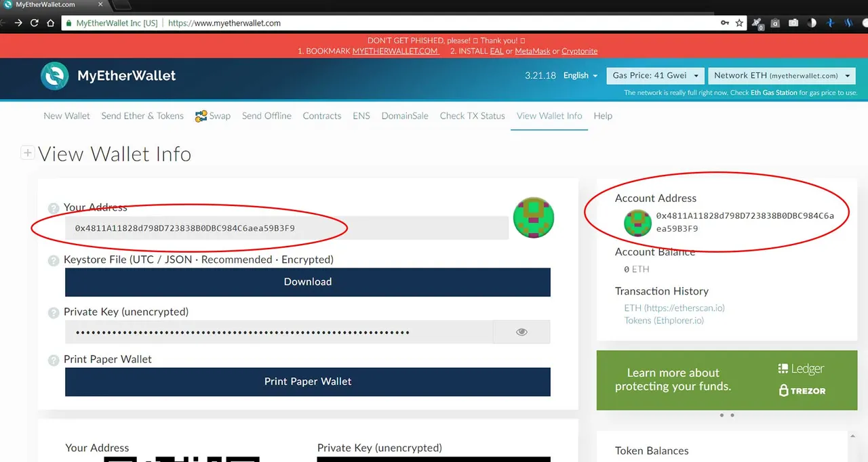Click help icon beside Your Address
Screen dimensions: 868x462
tap(54, 209)
